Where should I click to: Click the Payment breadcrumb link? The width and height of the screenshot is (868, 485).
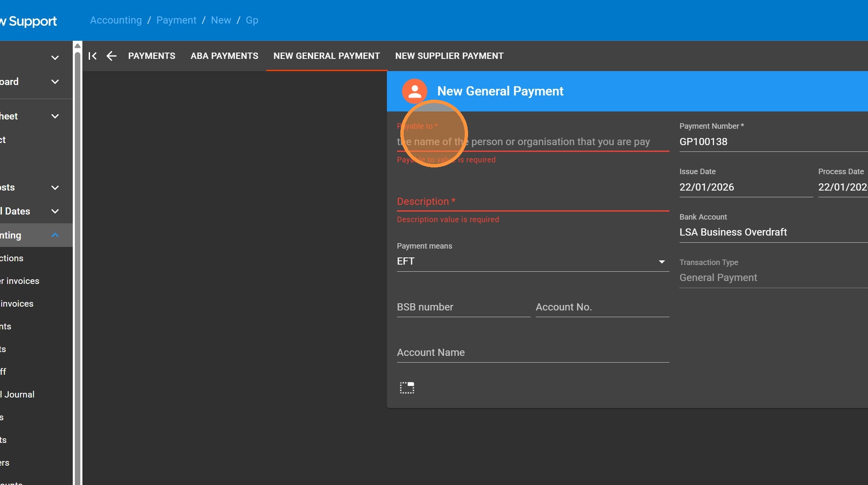click(176, 20)
